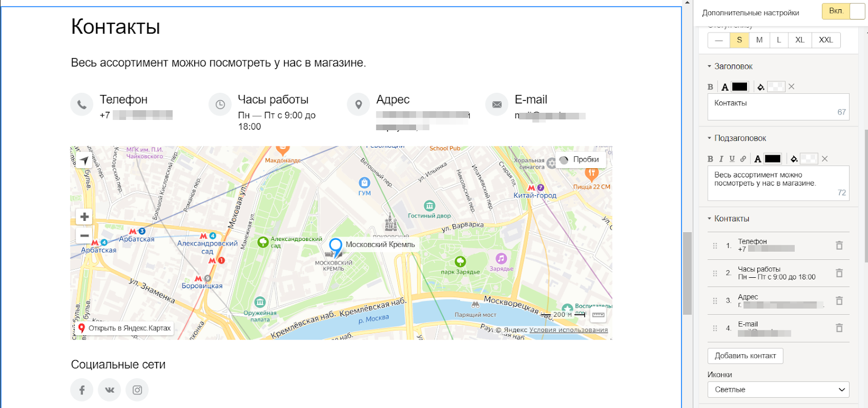868x408 pixels.
Task: Open text color for Заголовок
Action: point(725,87)
